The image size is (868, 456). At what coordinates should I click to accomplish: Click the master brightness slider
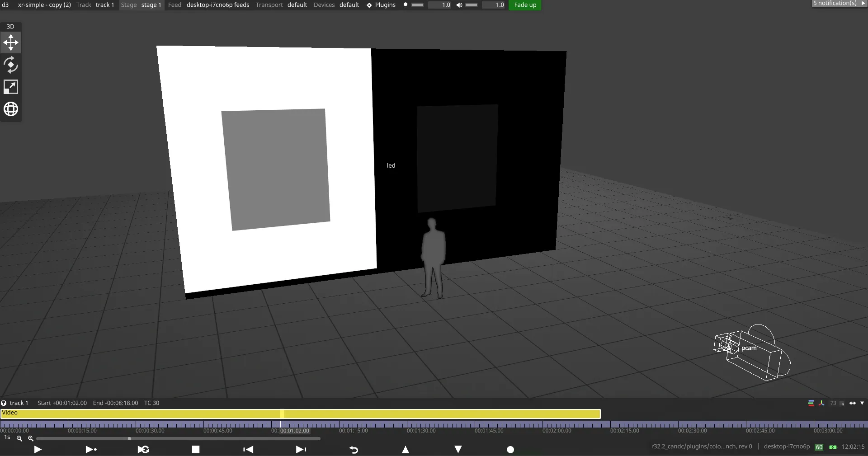(417, 5)
